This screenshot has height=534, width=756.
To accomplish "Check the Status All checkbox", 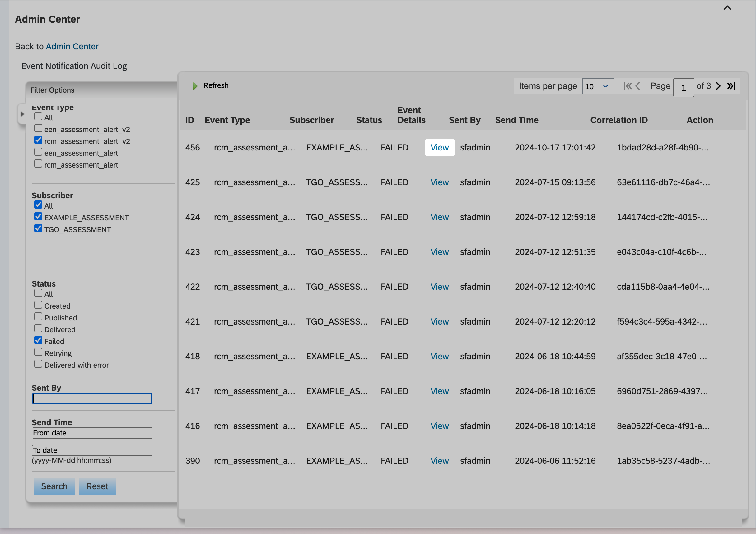I will tap(38, 293).
